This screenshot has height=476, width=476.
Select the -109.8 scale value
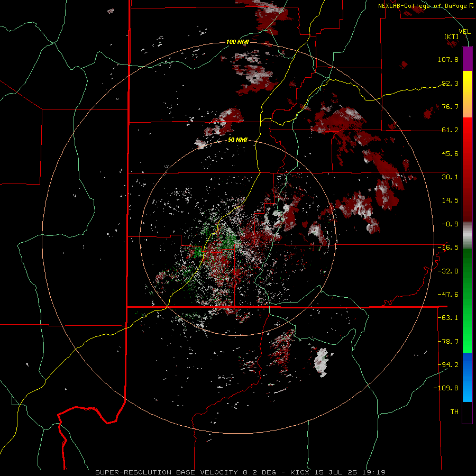point(446,388)
